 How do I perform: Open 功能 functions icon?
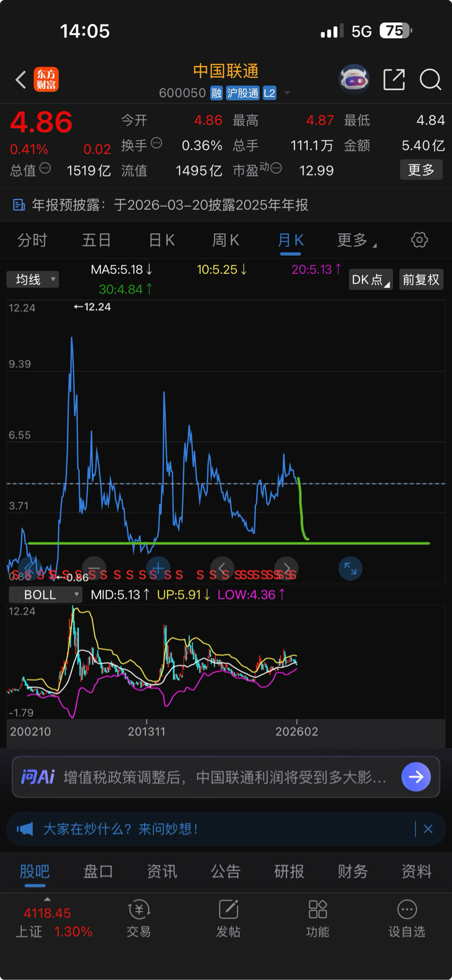coord(318,909)
